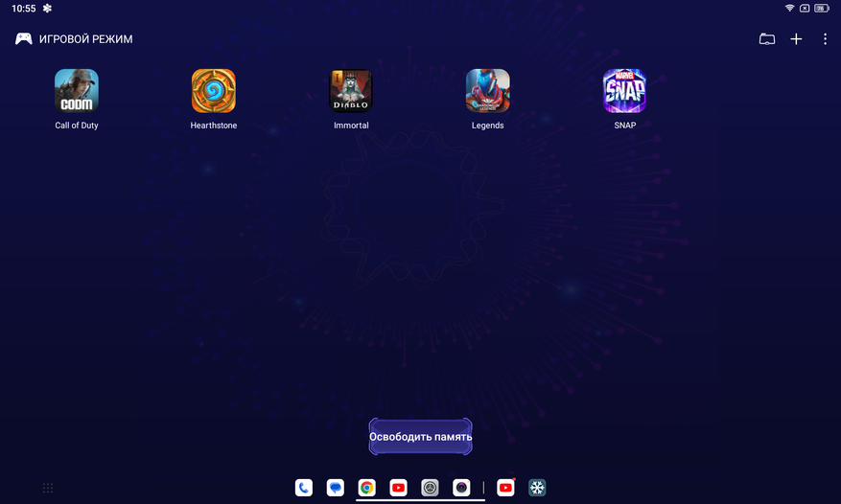Tap the gamepad icon next to ИГРОВОЙ РЕЖИМ
Viewport: 841px width, 504px height.
tap(24, 39)
